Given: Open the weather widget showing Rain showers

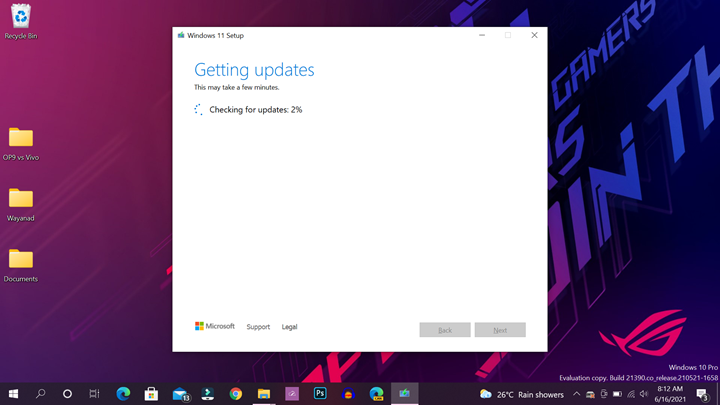Looking at the screenshot, I should click(x=522, y=394).
